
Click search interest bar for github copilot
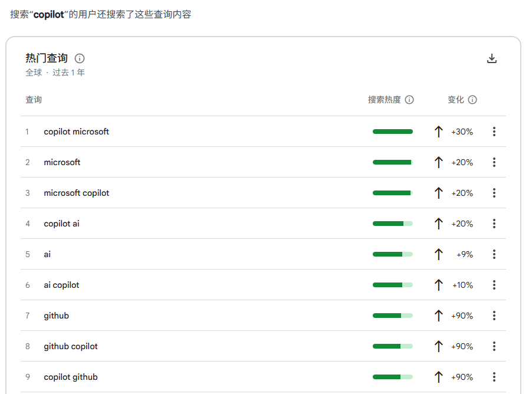393,346
